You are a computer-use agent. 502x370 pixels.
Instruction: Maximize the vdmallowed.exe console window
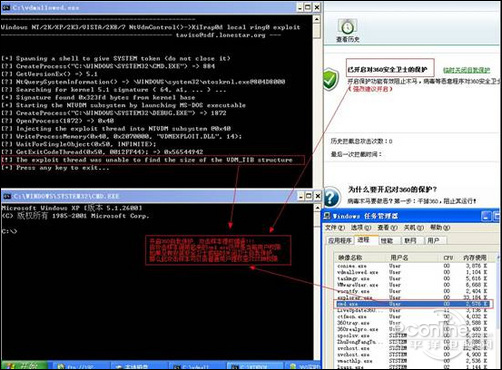point(308,7)
